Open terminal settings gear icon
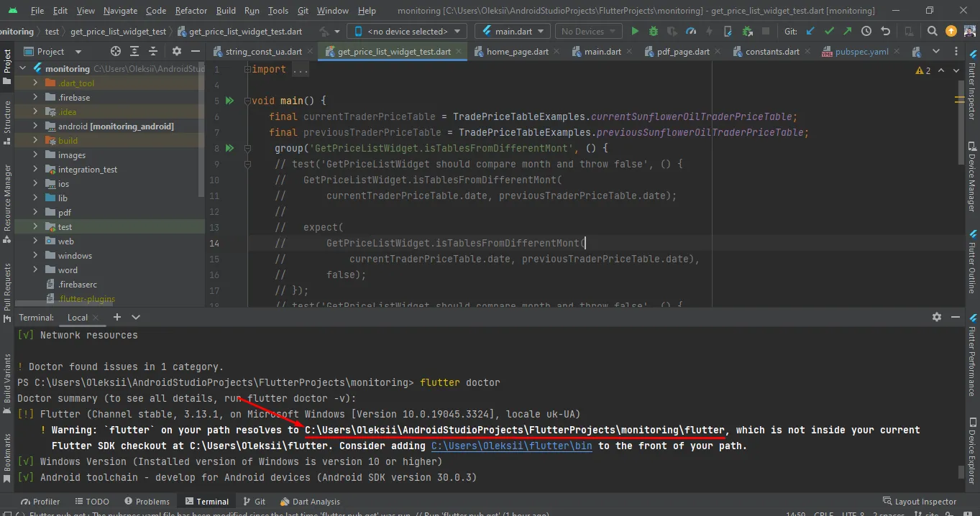 point(936,317)
